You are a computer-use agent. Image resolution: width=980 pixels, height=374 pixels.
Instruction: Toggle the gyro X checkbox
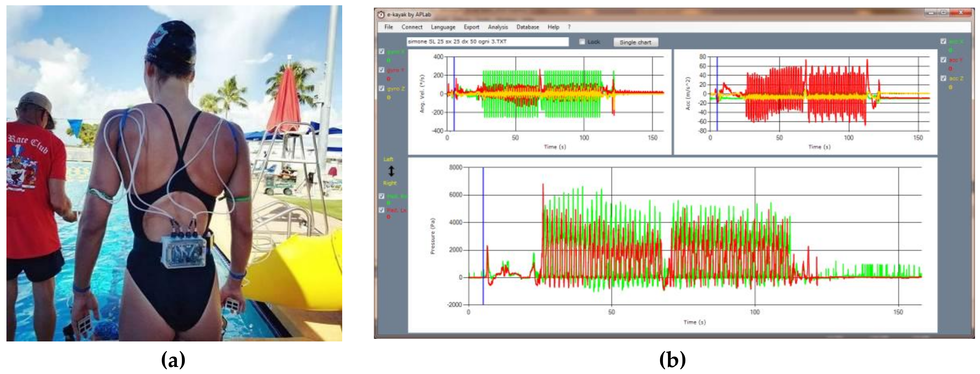pos(382,52)
